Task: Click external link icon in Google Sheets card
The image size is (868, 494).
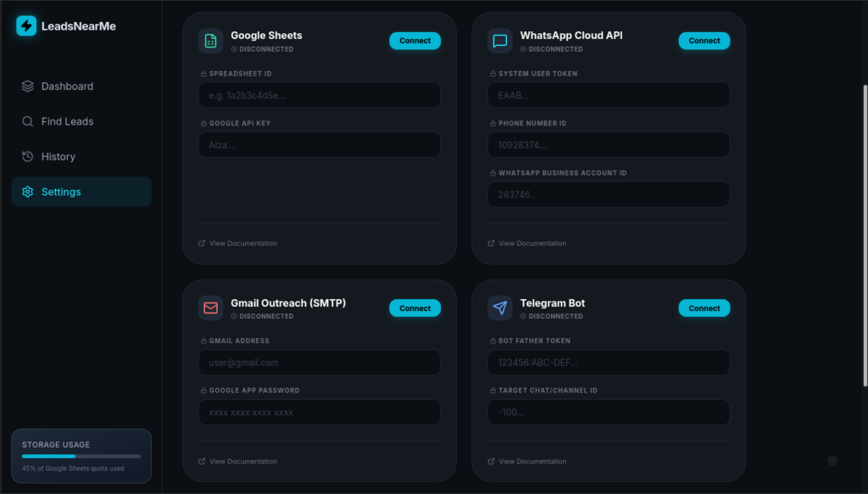Action: (x=202, y=243)
